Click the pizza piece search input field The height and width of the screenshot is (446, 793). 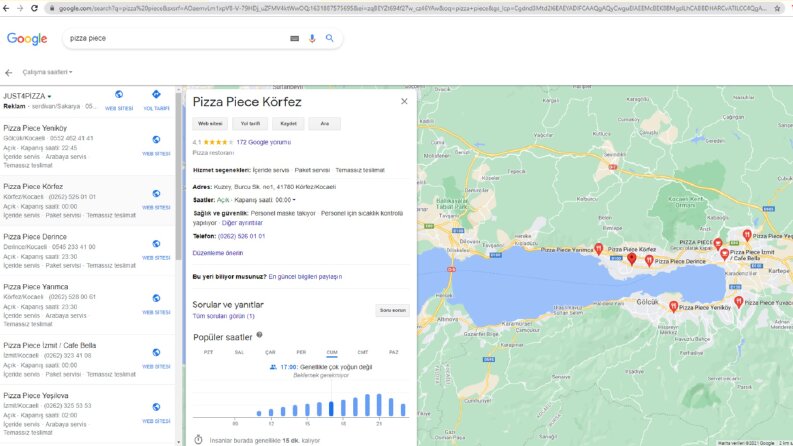[x=177, y=38]
